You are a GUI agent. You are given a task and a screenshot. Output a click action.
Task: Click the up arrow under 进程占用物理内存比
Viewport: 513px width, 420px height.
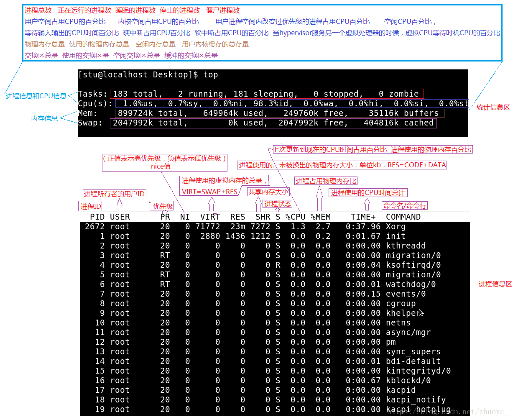(319, 198)
